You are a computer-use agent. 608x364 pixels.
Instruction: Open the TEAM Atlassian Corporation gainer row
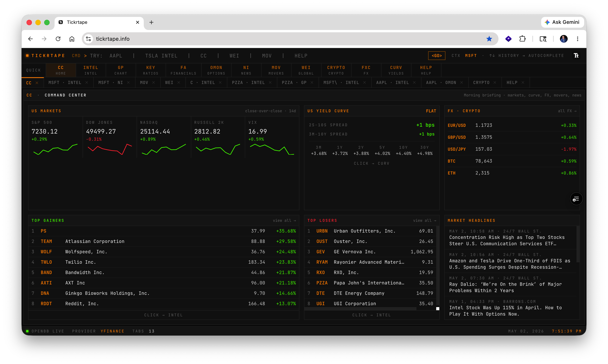click(164, 241)
